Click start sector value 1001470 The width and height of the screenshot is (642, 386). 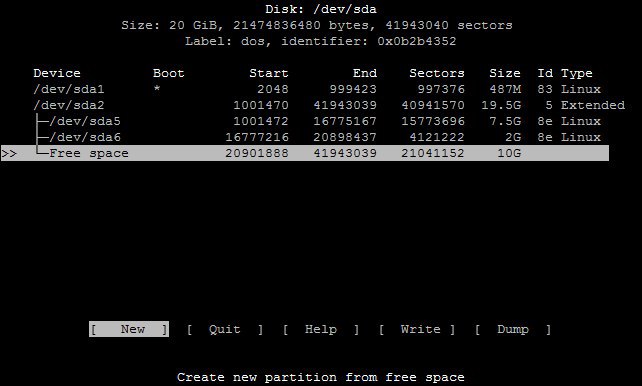coord(261,105)
